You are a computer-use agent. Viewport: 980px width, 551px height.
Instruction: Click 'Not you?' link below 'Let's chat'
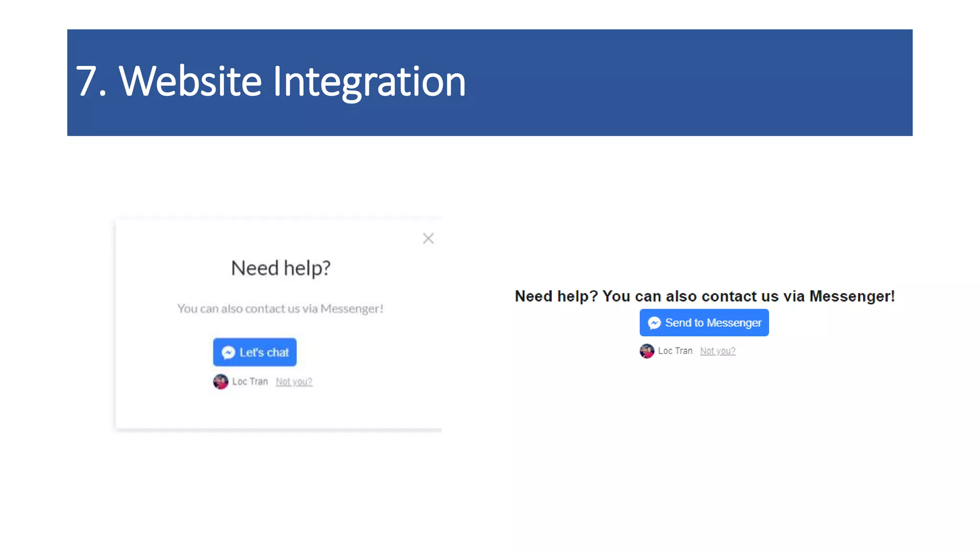[294, 382]
